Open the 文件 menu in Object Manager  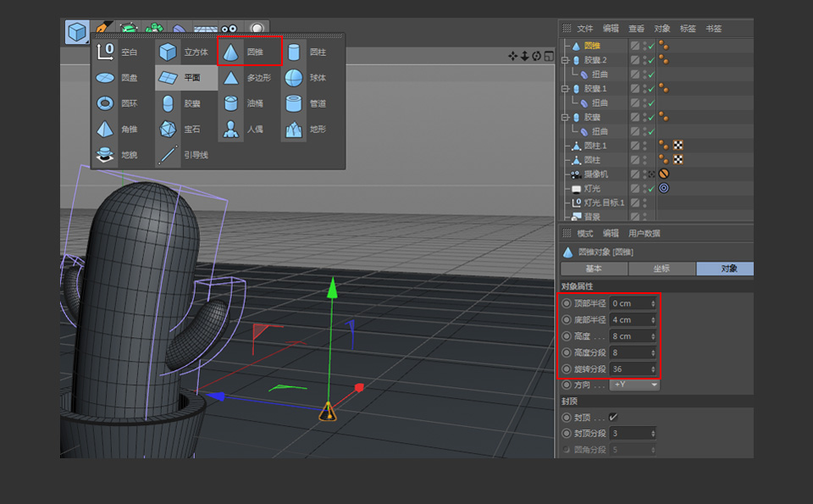[584, 28]
